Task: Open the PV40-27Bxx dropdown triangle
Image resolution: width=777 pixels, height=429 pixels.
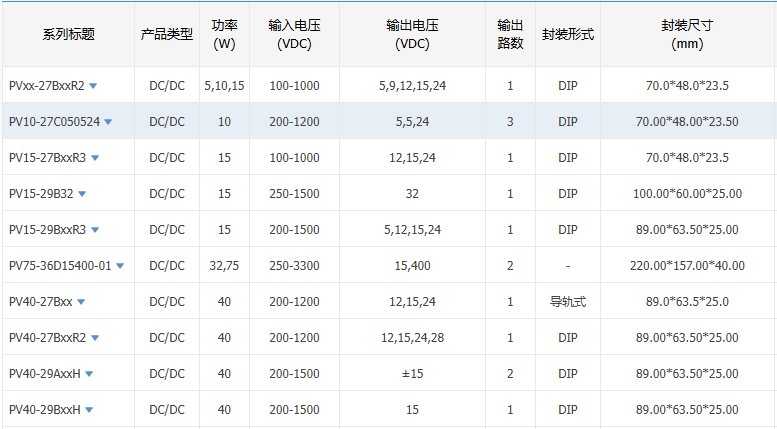Action: point(81,302)
